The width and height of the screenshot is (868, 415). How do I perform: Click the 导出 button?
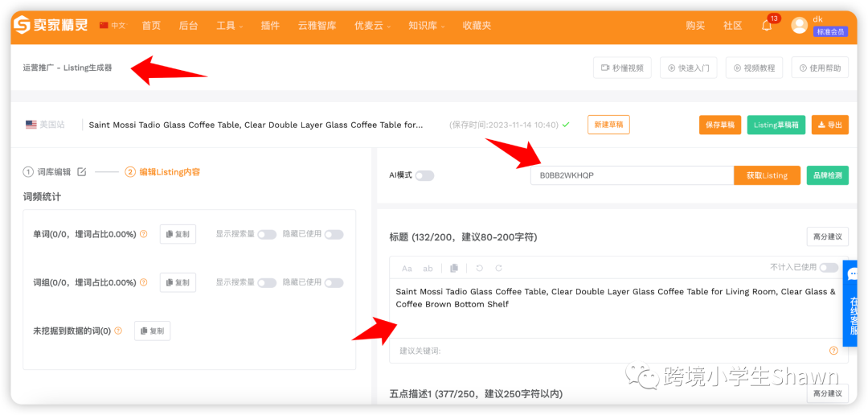click(829, 125)
